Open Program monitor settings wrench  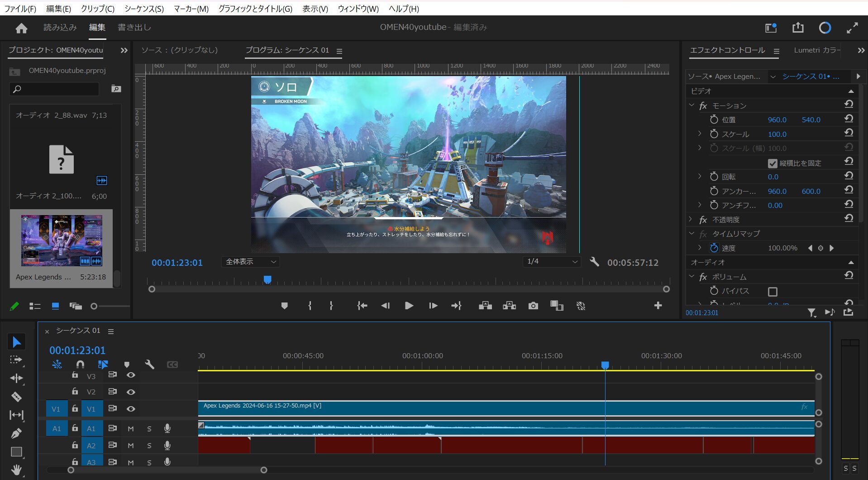click(x=594, y=262)
